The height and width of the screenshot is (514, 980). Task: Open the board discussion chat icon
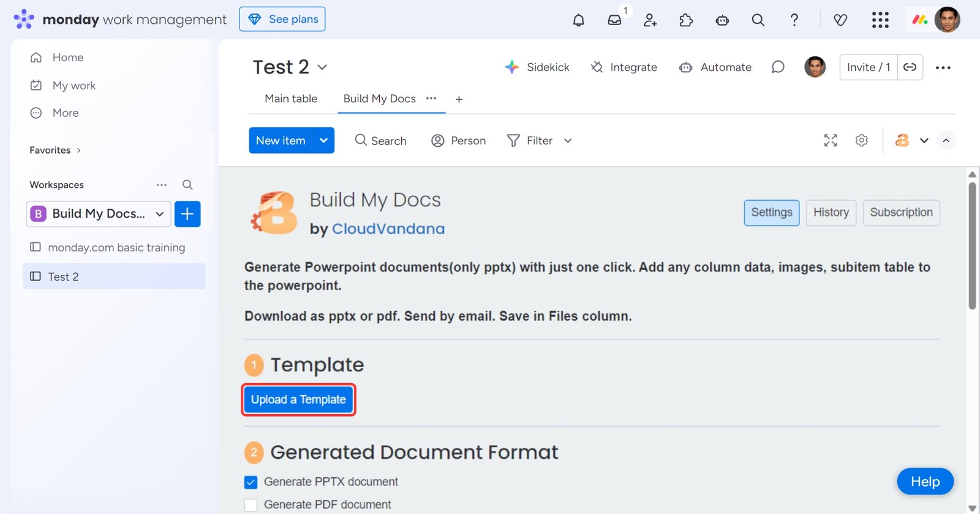[778, 67]
